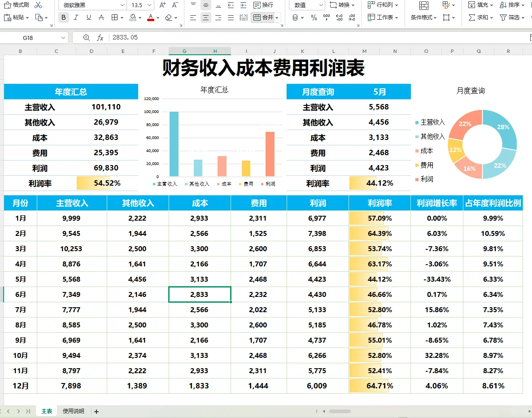Click the cell borders icon
Screen dimensions: 532x418
coord(115,17)
